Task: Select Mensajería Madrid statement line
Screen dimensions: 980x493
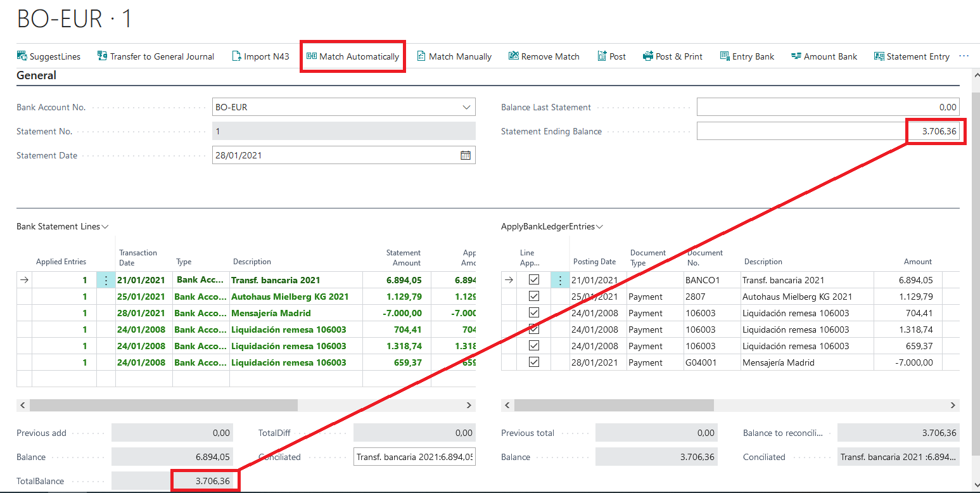Action: click(x=271, y=313)
